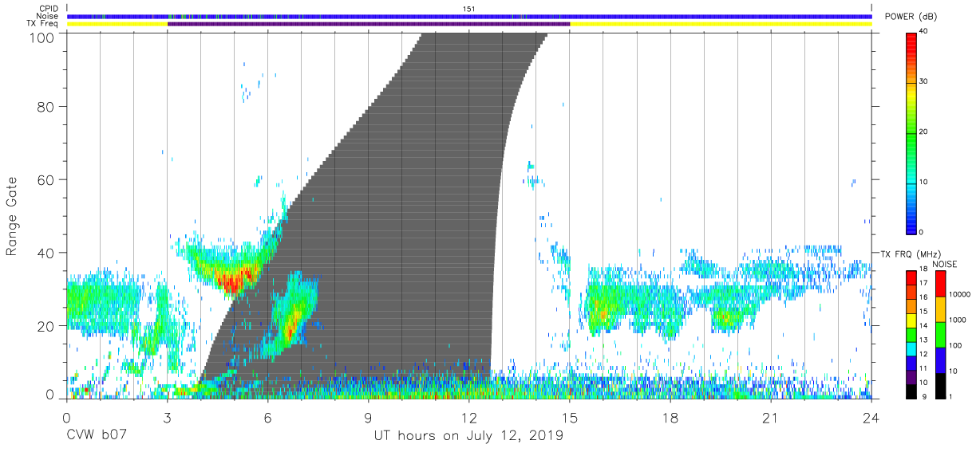Click the purple TX Freq bar segment
This screenshot has height=452, width=980.
click(x=369, y=25)
